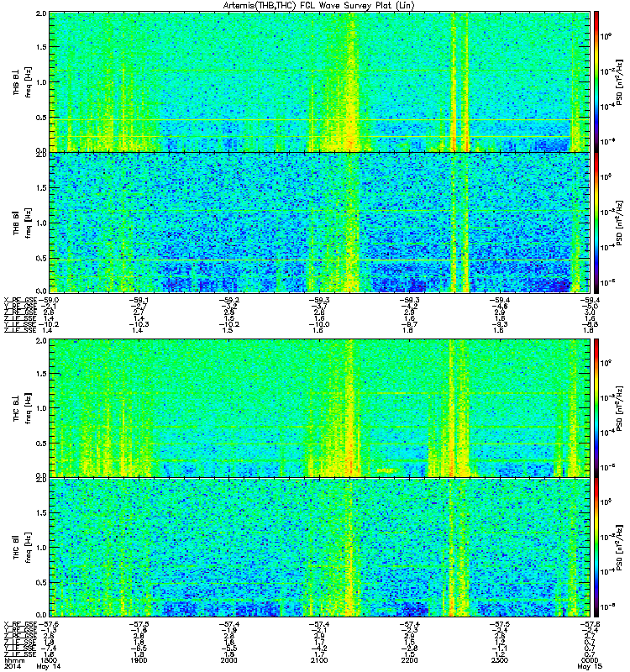630x672 pixels.
Task: Click the 'THB B⊥ freq [Hz]' axis label
Action: pyautogui.click(x=23, y=82)
